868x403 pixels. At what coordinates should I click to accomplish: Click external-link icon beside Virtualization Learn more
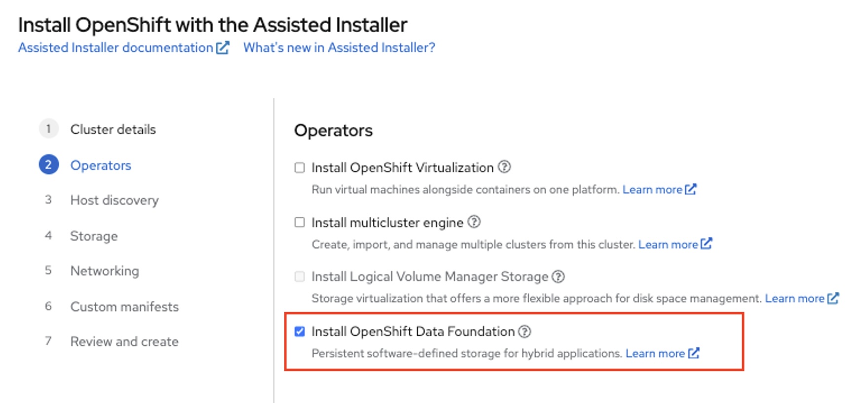coord(690,189)
